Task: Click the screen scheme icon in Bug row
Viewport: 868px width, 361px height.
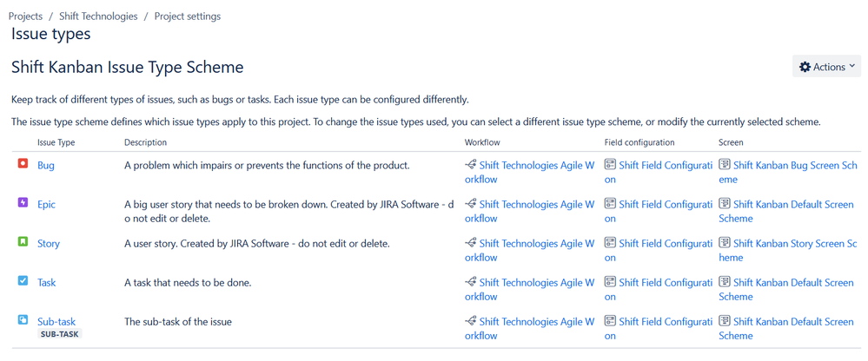Action: click(x=724, y=165)
